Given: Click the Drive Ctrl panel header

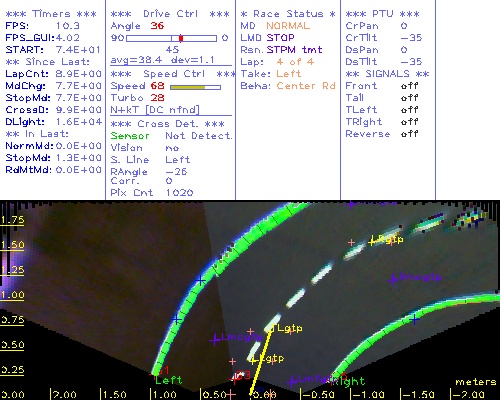Looking at the screenshot, I should (x=170, y=14).
